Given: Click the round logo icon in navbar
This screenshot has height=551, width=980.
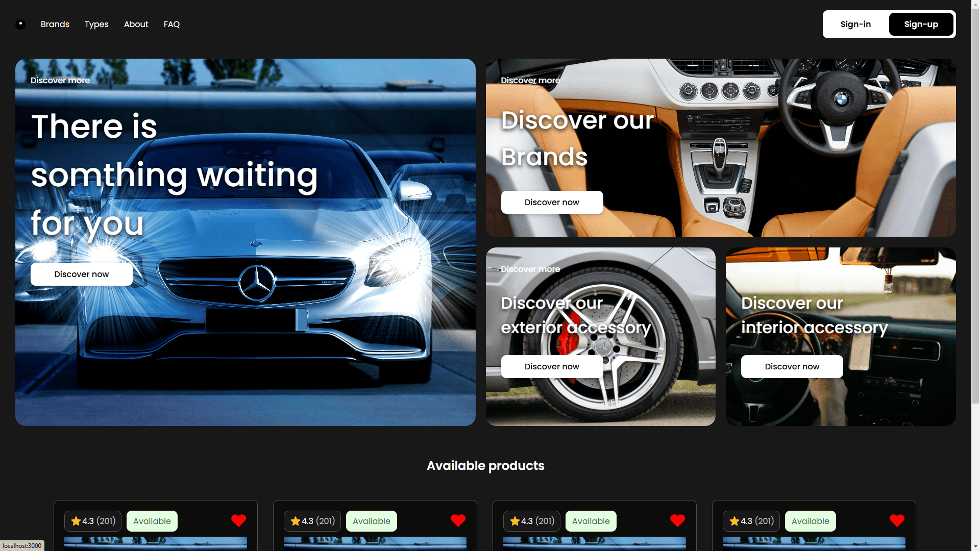Looking at the screenshot, I should coord(20,24).
